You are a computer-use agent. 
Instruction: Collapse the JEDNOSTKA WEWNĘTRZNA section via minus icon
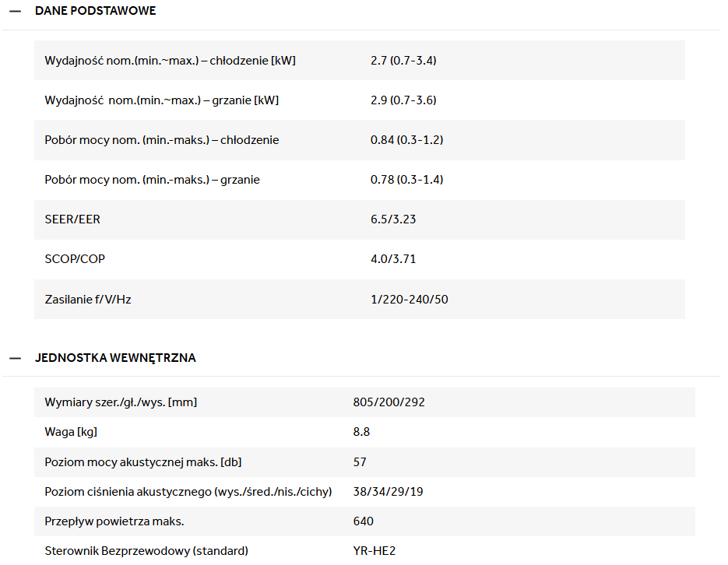[x=16, y=358]
